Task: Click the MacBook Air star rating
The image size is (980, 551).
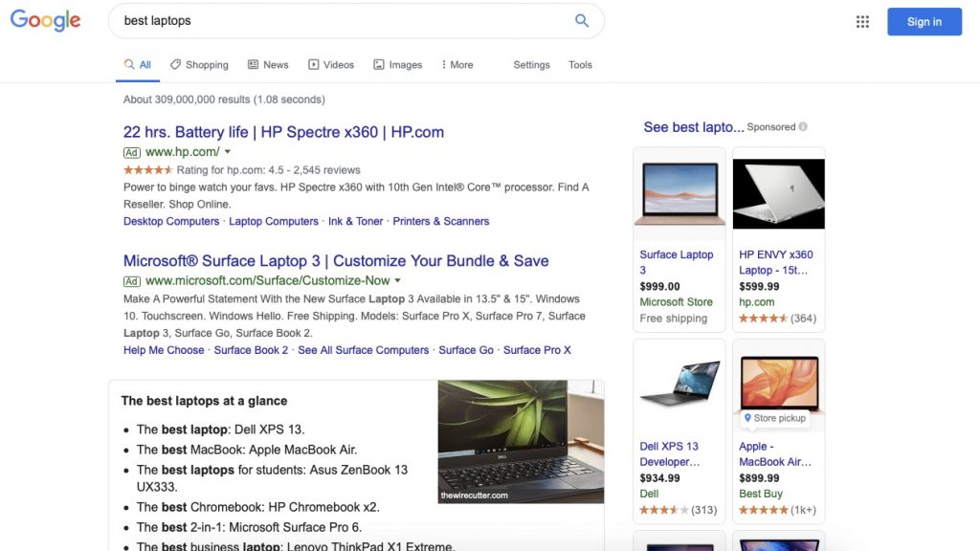Action: click(763, 510)
